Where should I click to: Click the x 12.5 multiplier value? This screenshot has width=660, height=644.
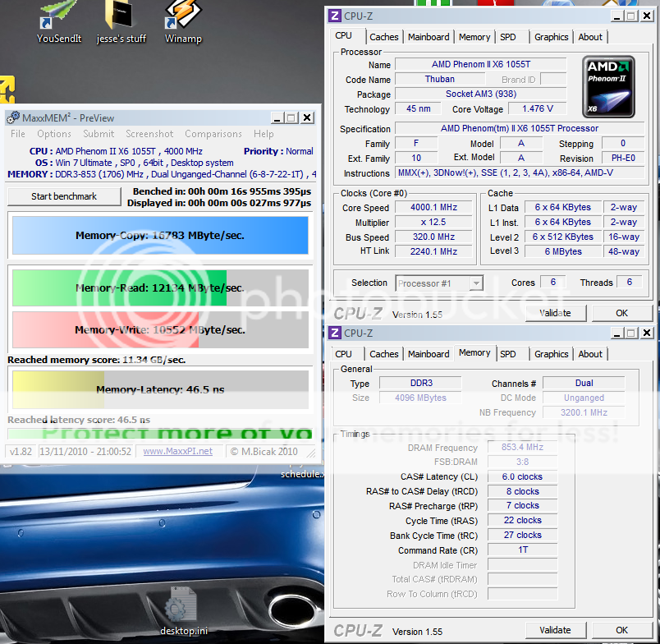pyautogui.click(x=433, y=222)
